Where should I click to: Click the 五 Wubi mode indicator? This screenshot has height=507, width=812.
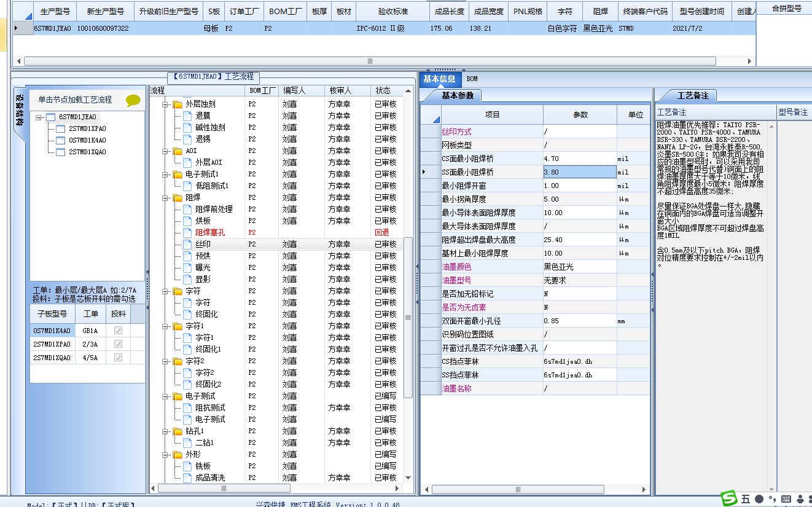pos(745,500)
